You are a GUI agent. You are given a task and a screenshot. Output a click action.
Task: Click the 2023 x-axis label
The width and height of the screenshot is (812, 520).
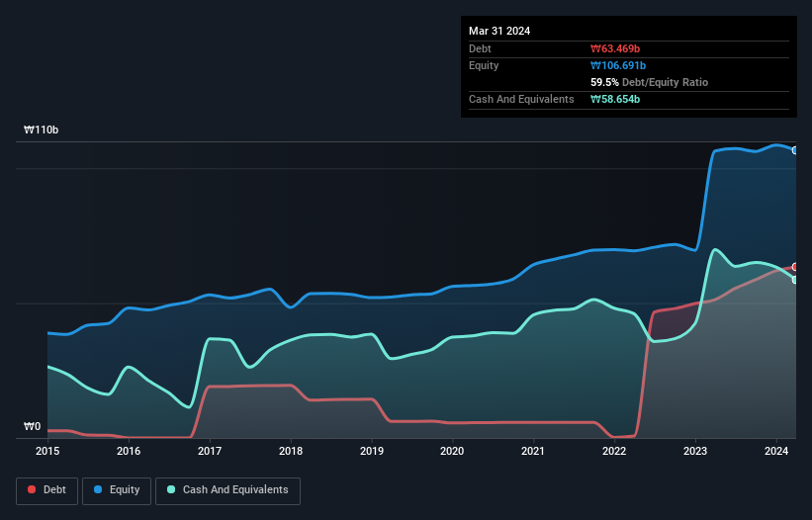(695, 451)
